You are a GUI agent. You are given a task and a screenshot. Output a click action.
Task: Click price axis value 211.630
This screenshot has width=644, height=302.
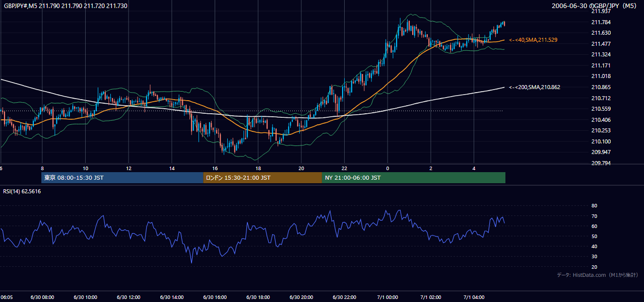(x=601, y=33)
